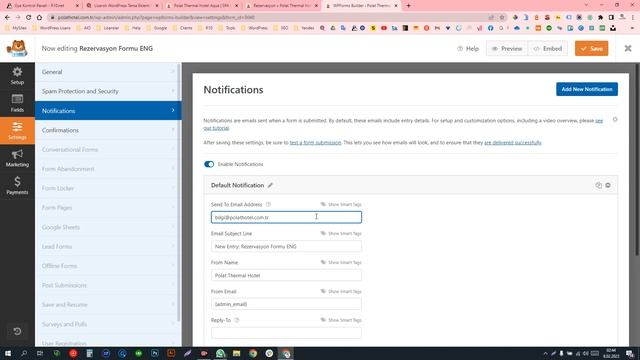Click the From Name input field
Image resolution: width=640 pixels, height=360 pixels.
[286, 276]
